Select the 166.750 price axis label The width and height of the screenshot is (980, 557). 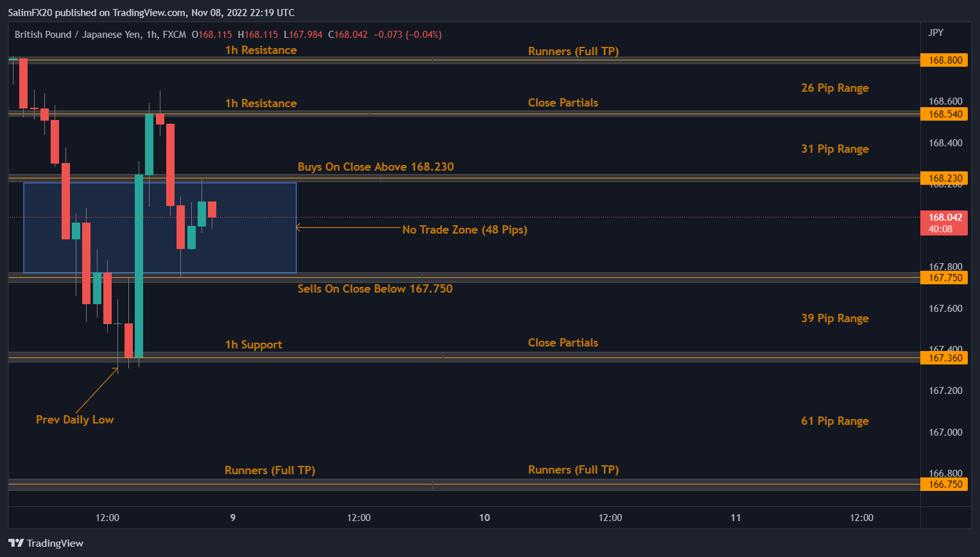[945, 484]
